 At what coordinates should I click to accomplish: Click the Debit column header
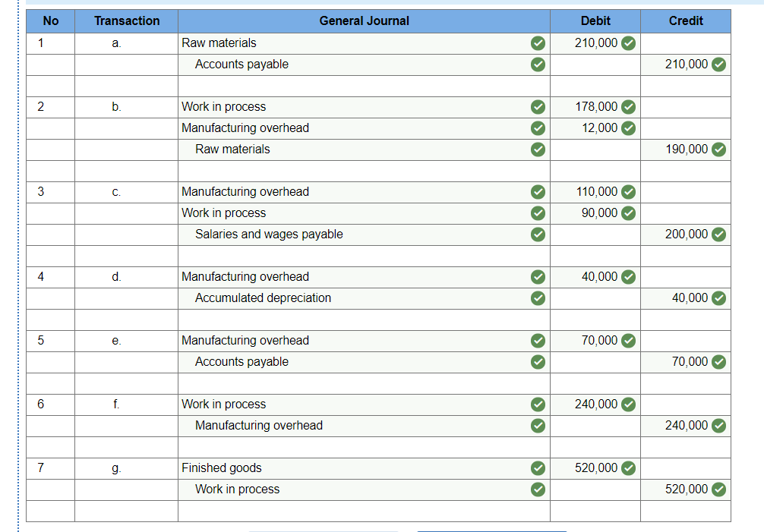[595, 21]
